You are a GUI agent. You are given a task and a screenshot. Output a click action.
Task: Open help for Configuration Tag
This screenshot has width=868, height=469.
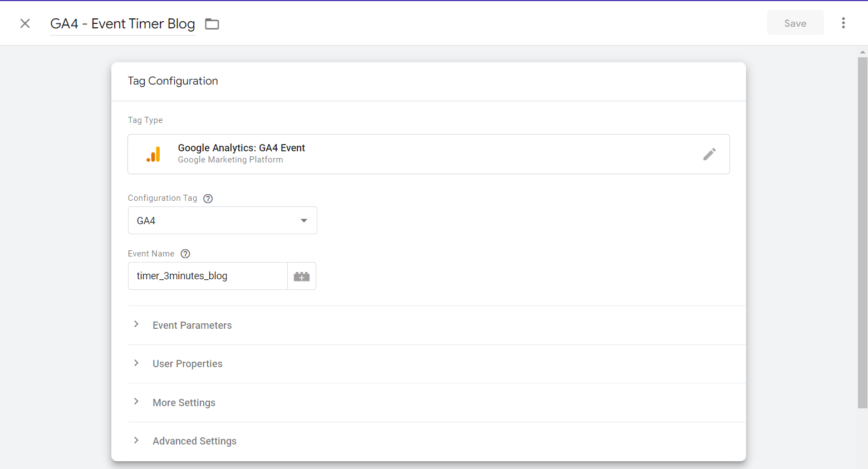pyautogui.click(x=208, y=199)
